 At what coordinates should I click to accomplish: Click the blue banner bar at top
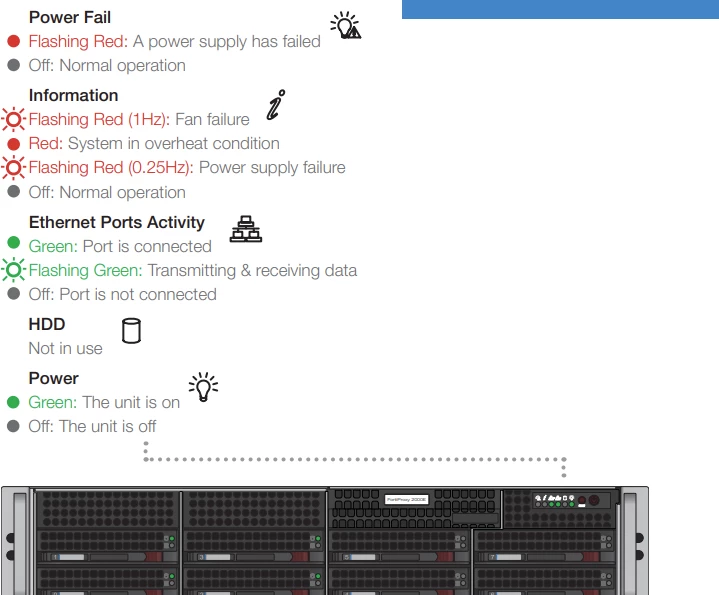click(x=560, y=9)
